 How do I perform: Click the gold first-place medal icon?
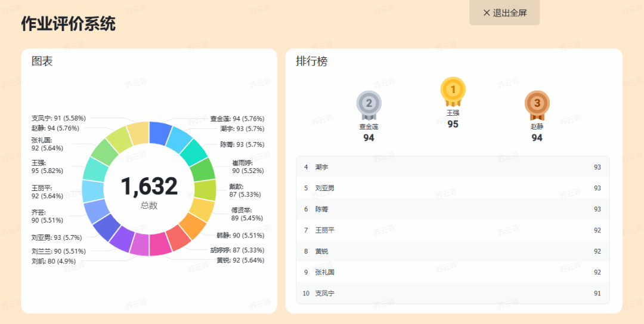[453, 90]
